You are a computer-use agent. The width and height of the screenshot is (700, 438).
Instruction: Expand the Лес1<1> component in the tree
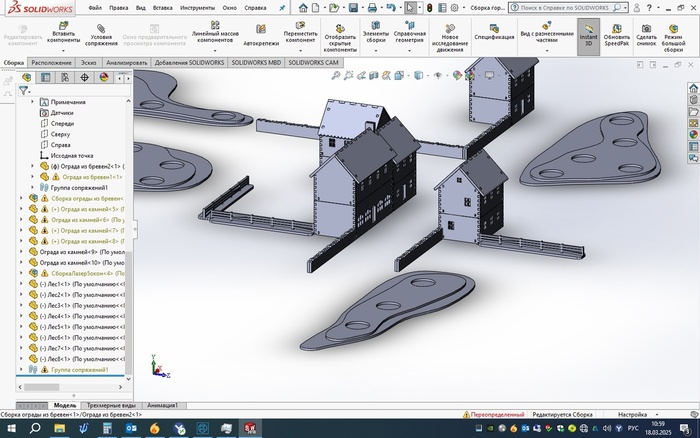22,283
